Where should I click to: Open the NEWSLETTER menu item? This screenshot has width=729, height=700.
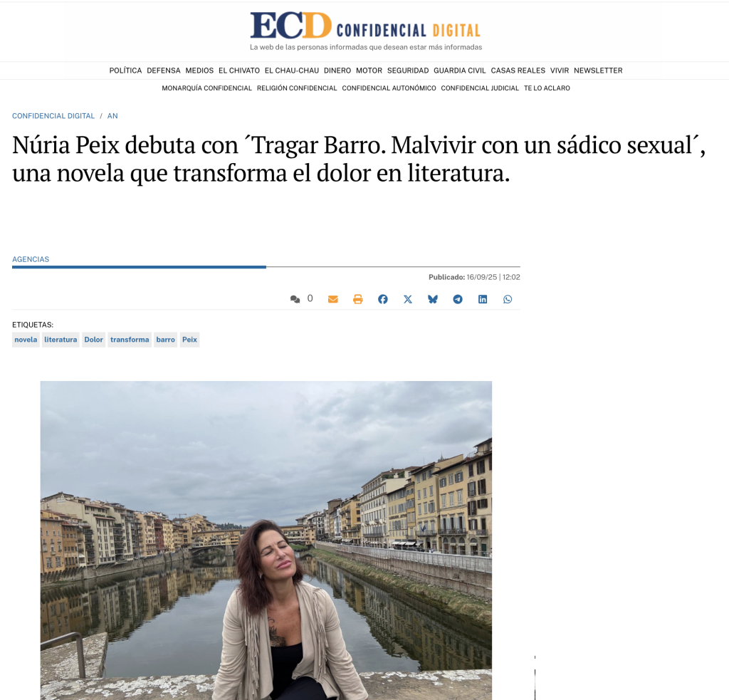598,70
